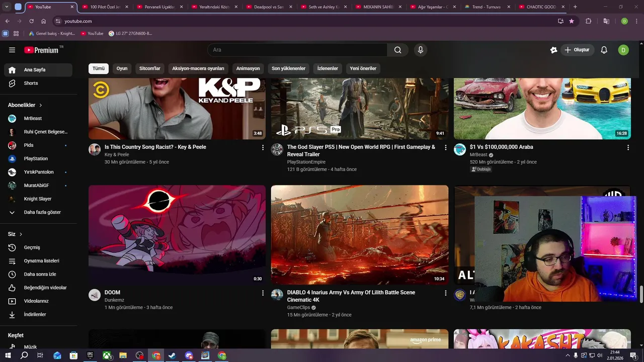
Task: Select the İzlenenler filter chip
Action: click(x=328, y=68)
